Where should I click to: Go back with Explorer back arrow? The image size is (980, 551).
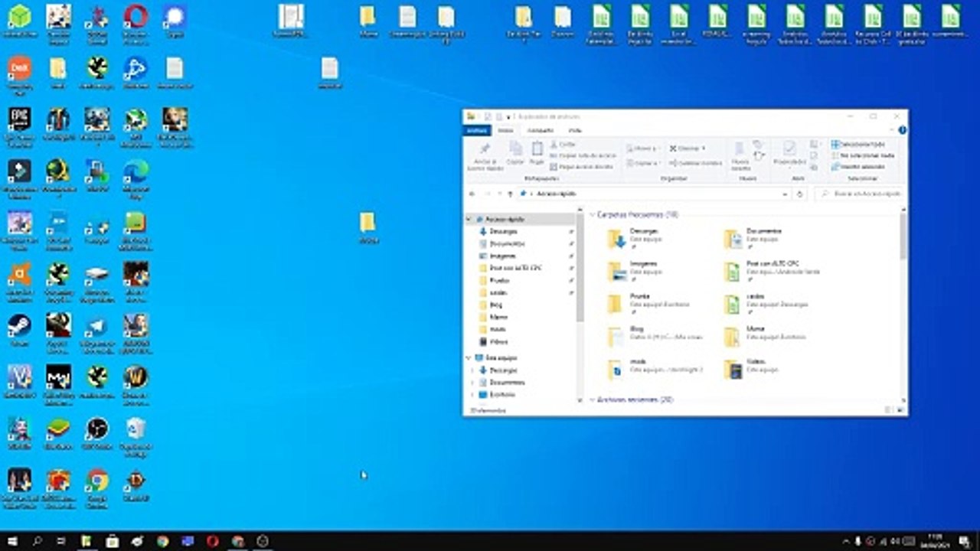(x=472, y=194)
